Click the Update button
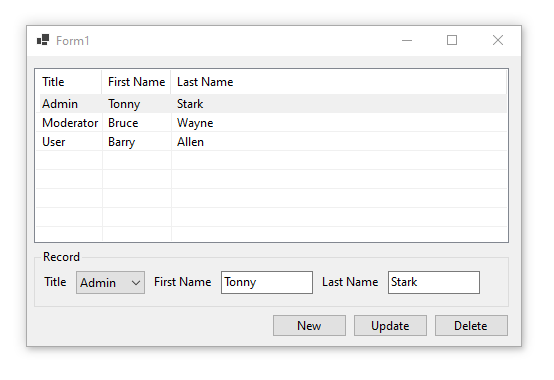Viewport: 554px width, 380px height. point(390,326)
